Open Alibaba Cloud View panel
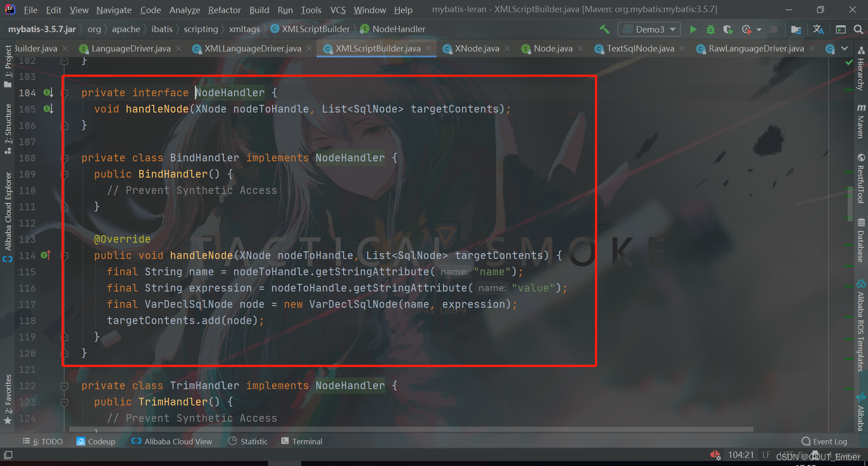868x466 pixels. pyautogui.click(x=171, y=442)
